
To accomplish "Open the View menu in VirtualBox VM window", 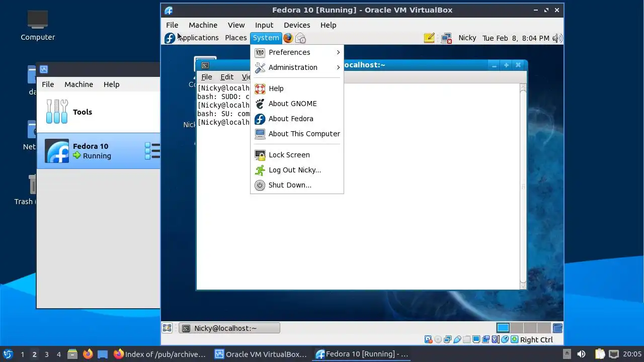I will pyautogui.click(x=236, y=25).
